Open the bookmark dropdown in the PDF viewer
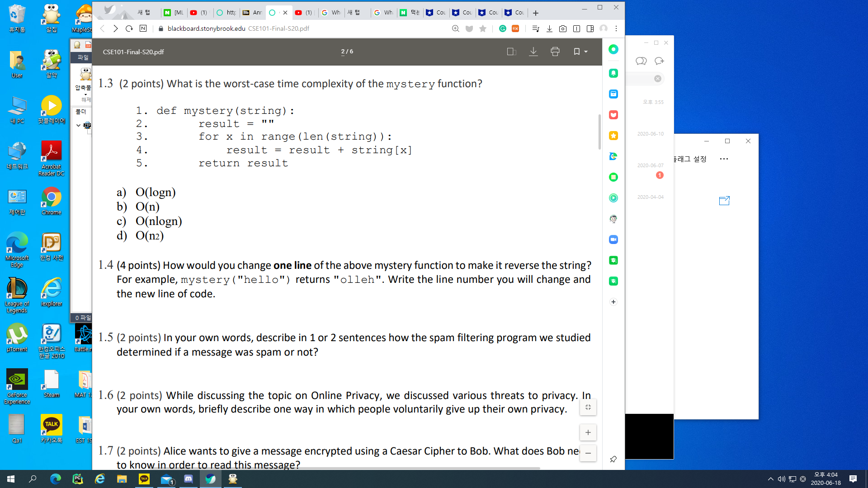The width and height of the screenshot is (868, 488). [580, 52]
